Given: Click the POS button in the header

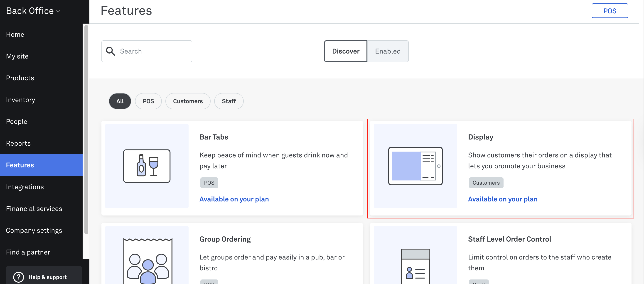Looking at the screenshot, I should point(610,11).
